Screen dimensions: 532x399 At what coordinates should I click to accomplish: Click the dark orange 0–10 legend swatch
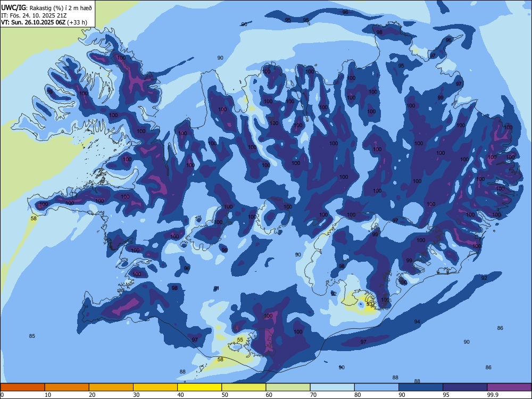pyautogui.click(x=22, y=387)
